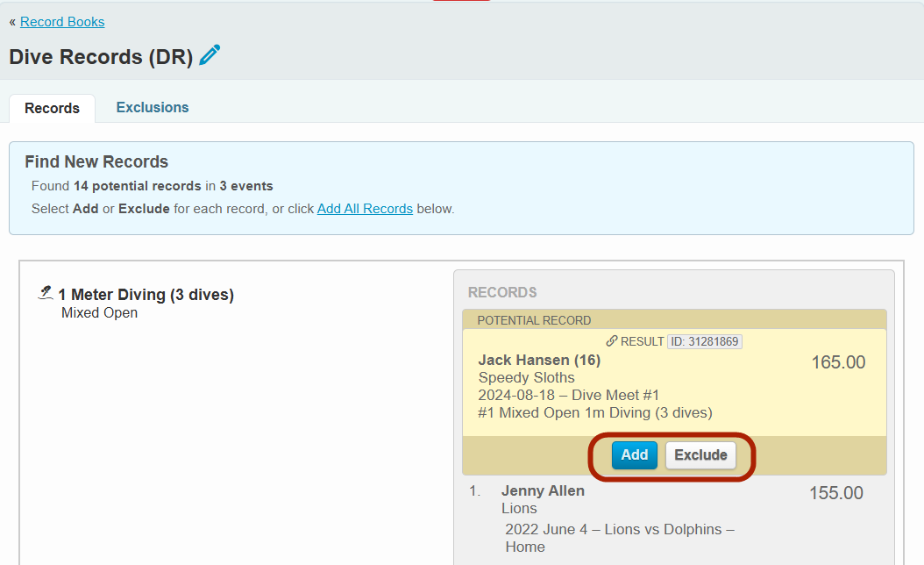Click the chain link icon next to RESULT
This screenshot has height=565, width=924.
[612, 341]
